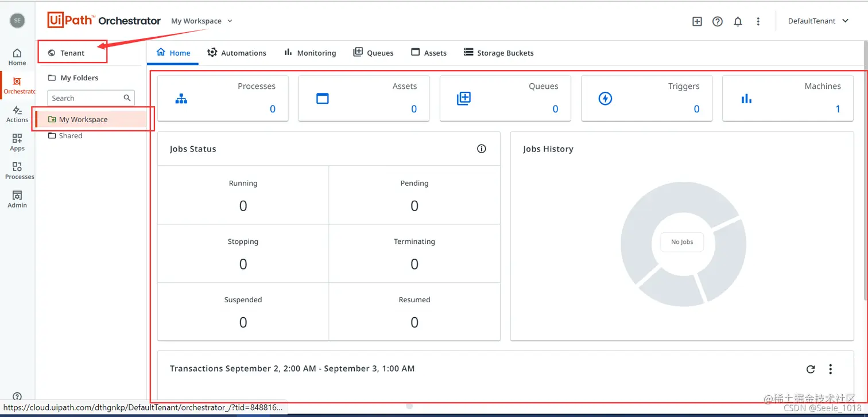The width and height of the screenshot is (868, 417).
Task: Click the Triggers card lightning icon
Action: (x=605, y=99)
